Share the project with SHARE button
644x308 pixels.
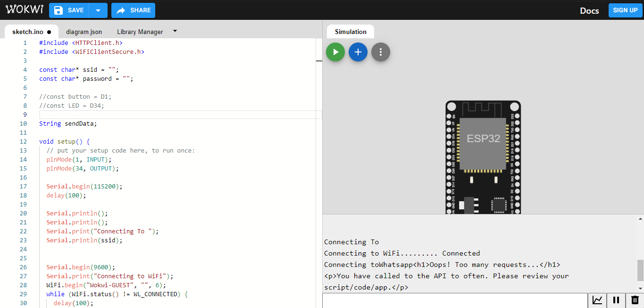pos(133,10)
